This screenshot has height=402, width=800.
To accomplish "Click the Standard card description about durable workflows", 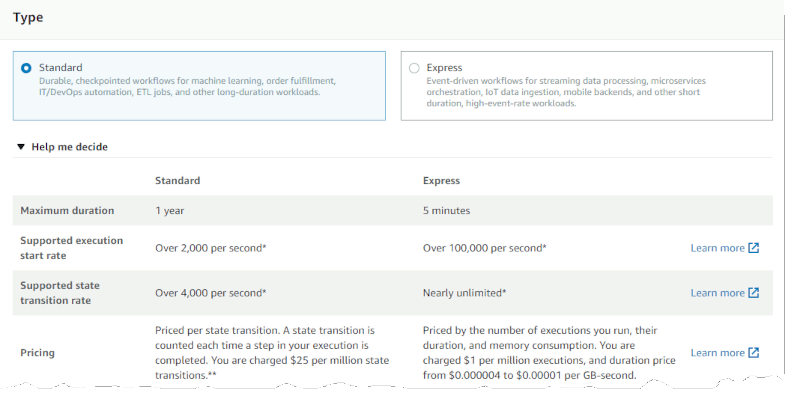I will [187, 86].
